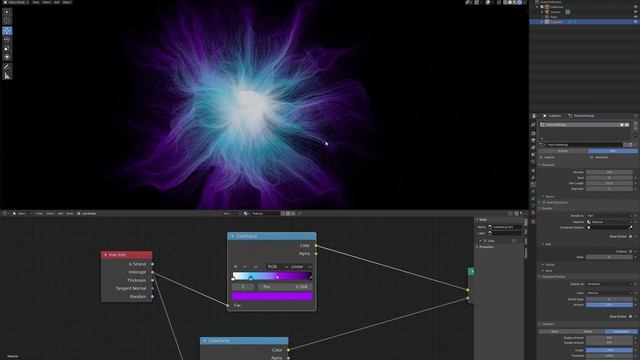Open the Linear interpolation dropdown
640x360 pixels.
coord(301,267)
